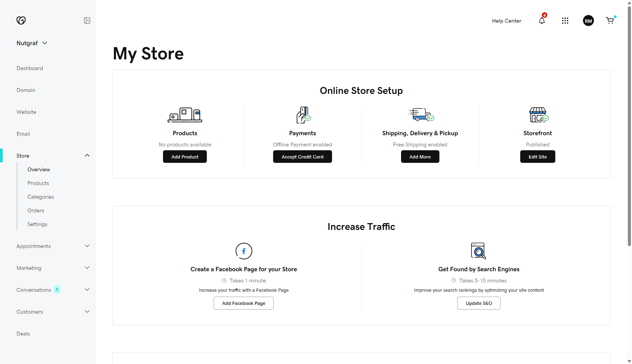Open Orders under Store
The height and width of the screenshot is (364, 632).
click(x=36, y=210)
